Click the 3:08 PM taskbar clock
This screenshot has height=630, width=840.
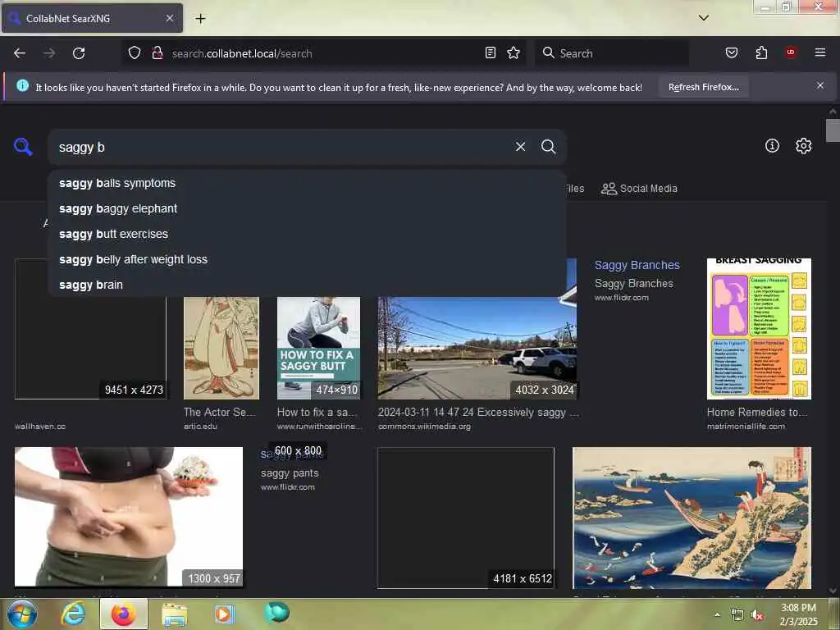798,614
